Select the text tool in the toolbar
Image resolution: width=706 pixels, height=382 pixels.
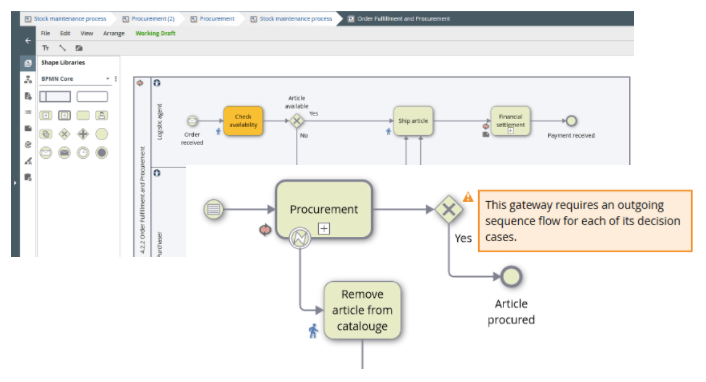[x=45, y=48]
